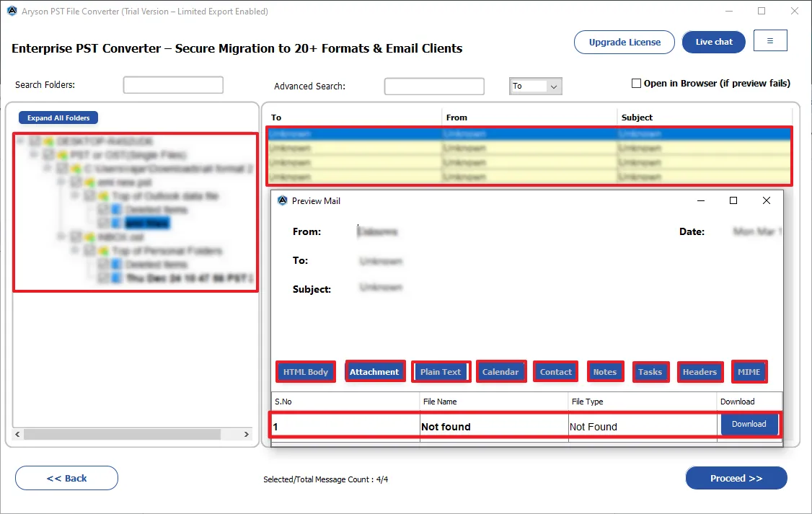The width and height of the screenshot is (812, 514).
Task: Click the From column header in message list
Action: pyautogui.click(x=529, y=118)
